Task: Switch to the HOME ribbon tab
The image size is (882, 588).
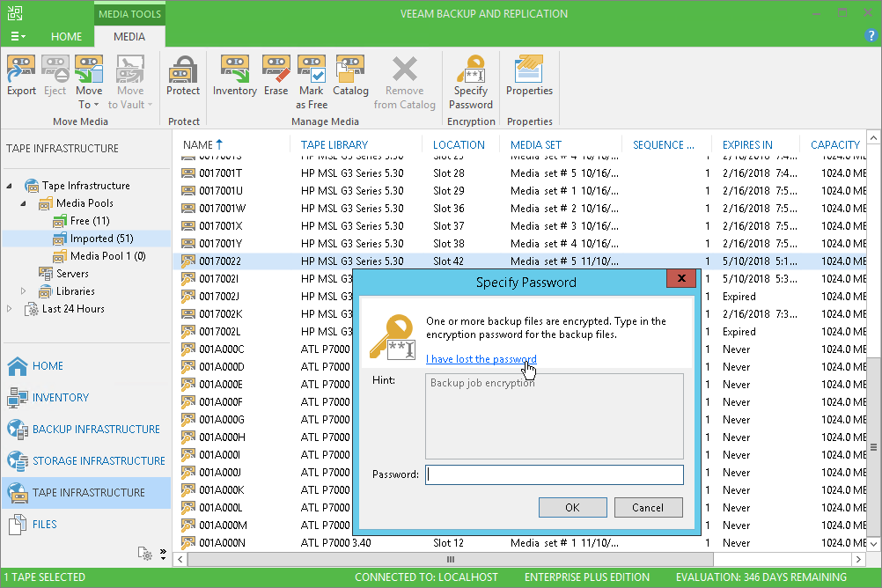Action: tap(66, 37)
